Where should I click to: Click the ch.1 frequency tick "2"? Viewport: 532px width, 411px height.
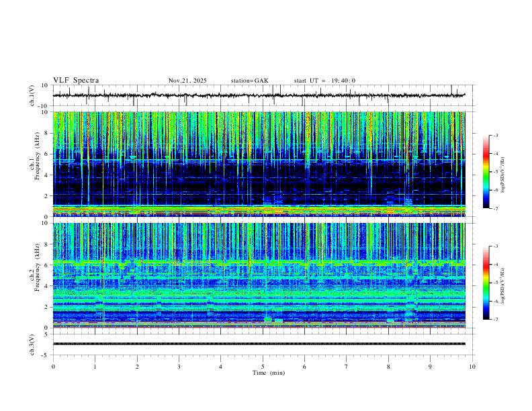tap(46, 195)
